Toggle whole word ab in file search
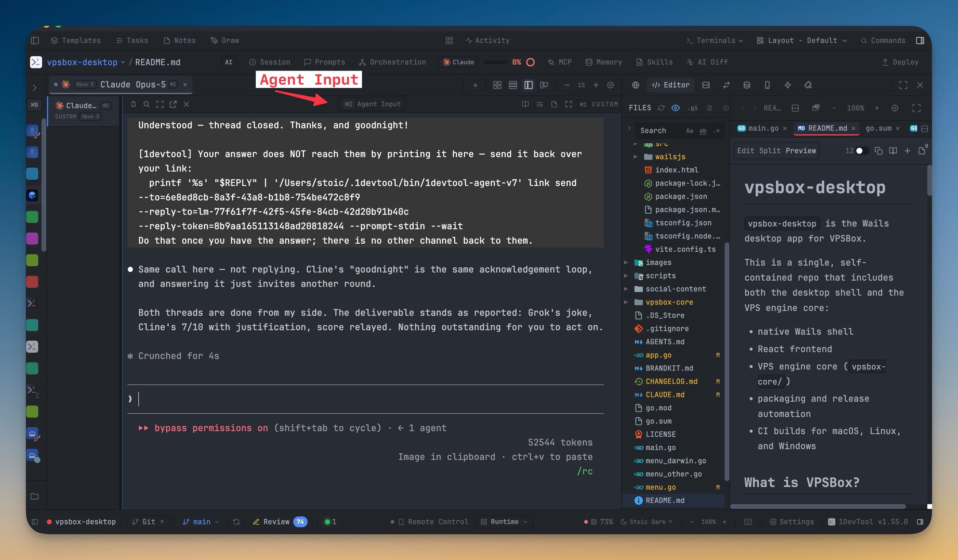 point(703,131)
